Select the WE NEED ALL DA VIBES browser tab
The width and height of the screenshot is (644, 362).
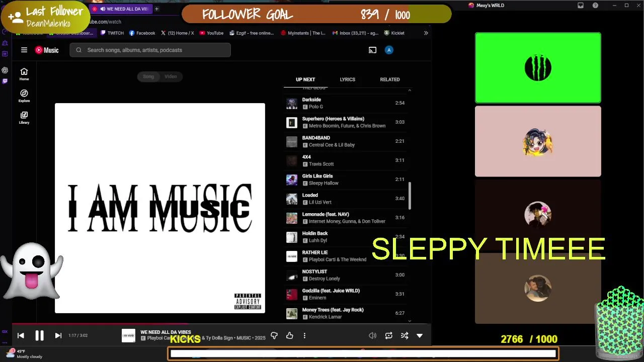(121, 9)
